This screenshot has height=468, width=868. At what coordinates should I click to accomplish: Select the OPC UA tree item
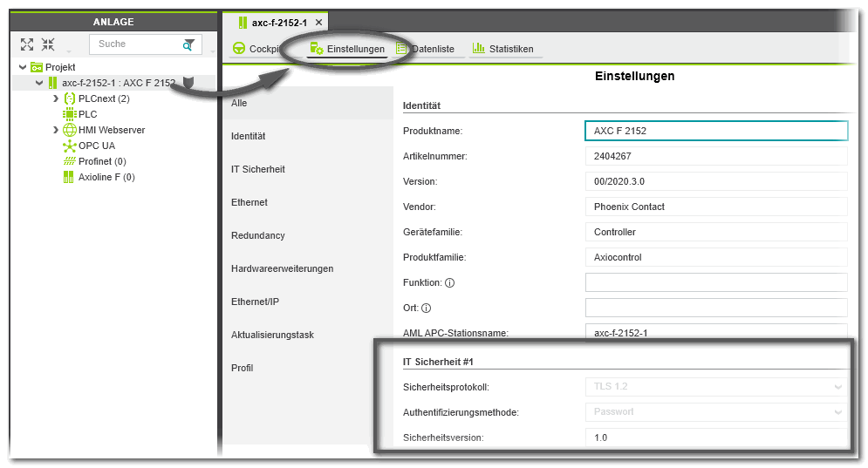click(x=97, y=146)
